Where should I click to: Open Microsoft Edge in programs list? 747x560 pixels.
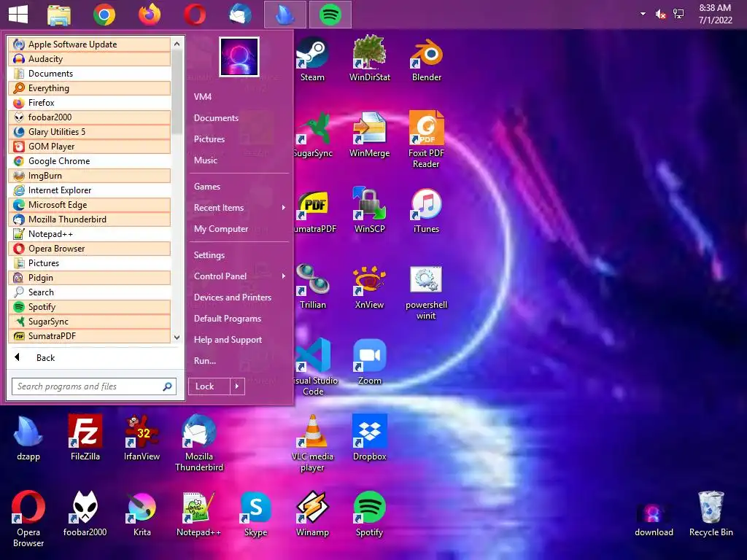[x=90, y=205]
